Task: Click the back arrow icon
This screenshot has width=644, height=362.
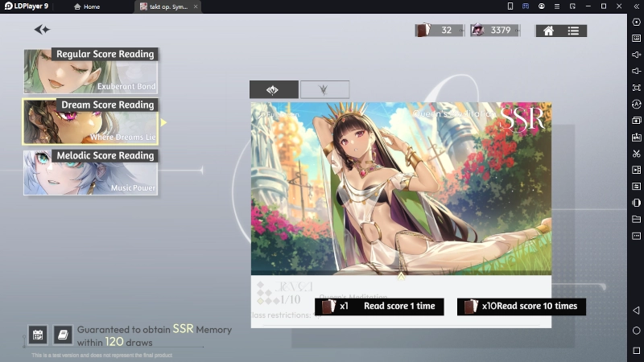Action: (42, 30)
